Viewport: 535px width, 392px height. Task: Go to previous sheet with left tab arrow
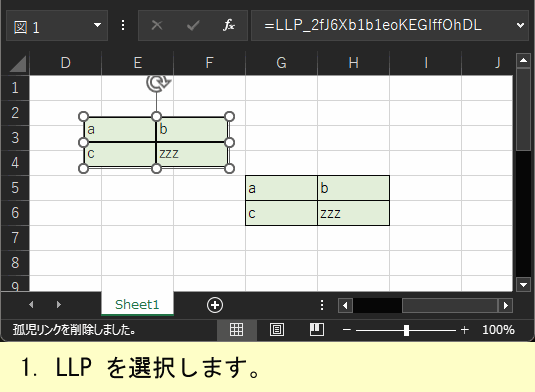31,304
